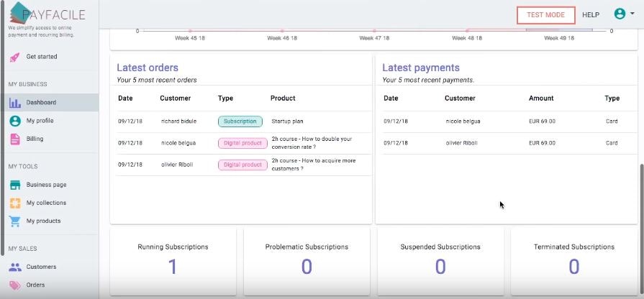Select nicole belgua in Latest orders
The height and width of the screenshot is (299, 644).
tap(178, 143)
